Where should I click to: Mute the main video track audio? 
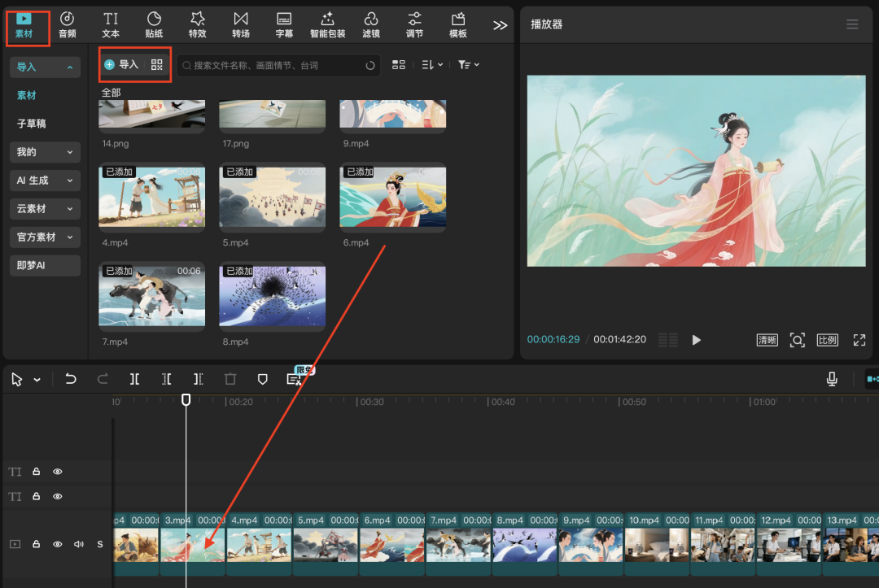(79, 544)
